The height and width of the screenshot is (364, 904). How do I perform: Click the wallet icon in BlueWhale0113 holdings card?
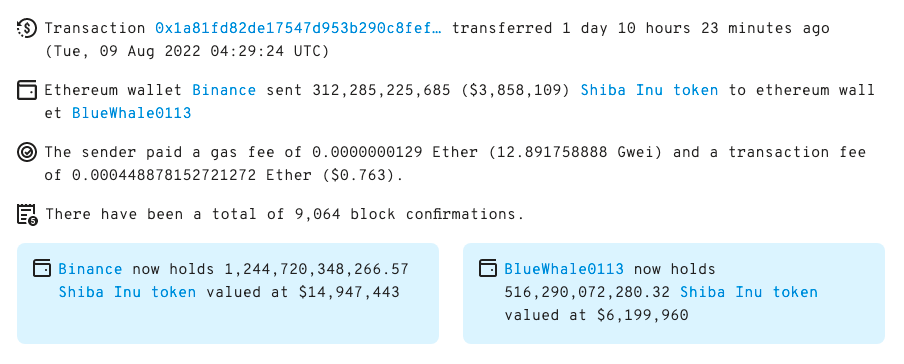click(x=488, y=268)
